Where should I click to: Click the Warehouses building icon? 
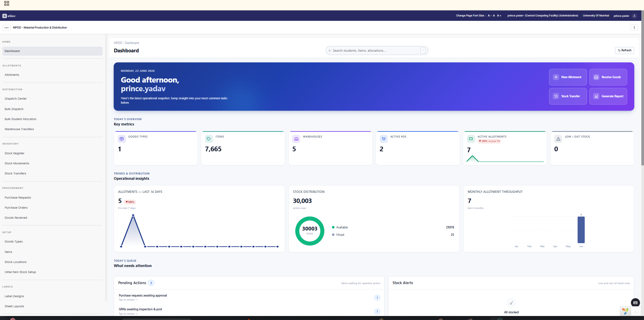296,139
